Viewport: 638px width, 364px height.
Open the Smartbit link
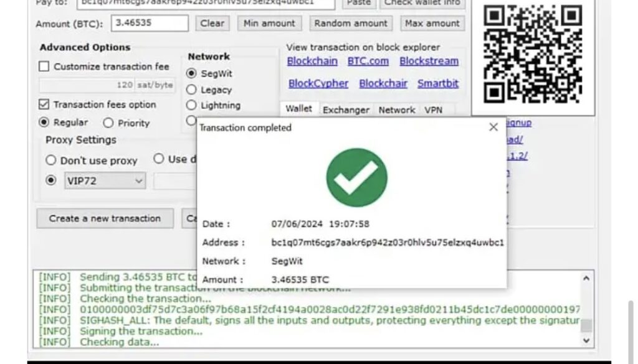[437, 83]
